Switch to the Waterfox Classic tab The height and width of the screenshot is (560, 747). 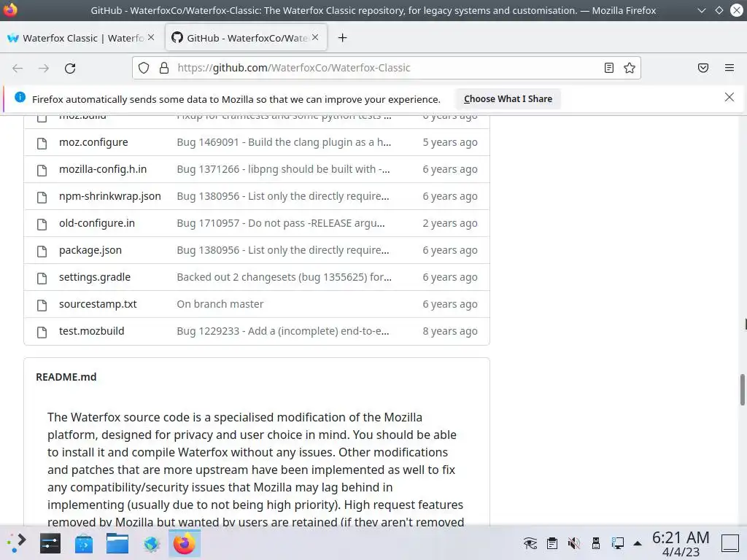click(x=82, y=38)
